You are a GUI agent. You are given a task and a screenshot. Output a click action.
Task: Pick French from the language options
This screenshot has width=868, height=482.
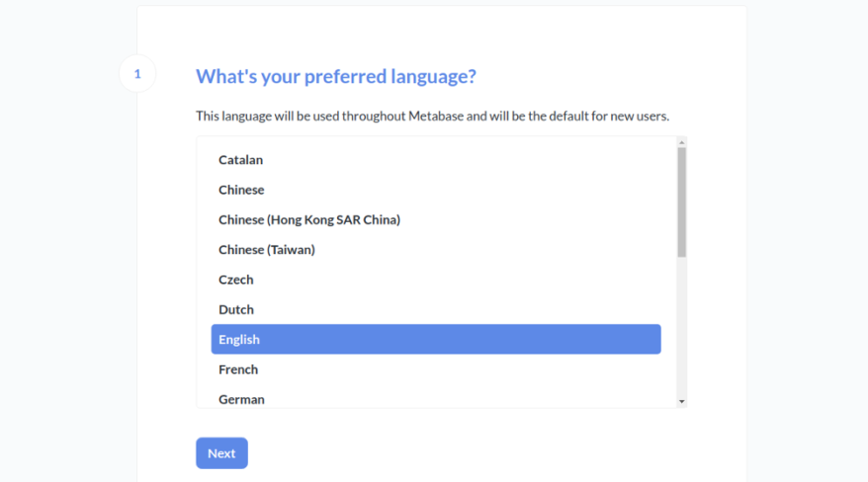click(x=238, y=369)
